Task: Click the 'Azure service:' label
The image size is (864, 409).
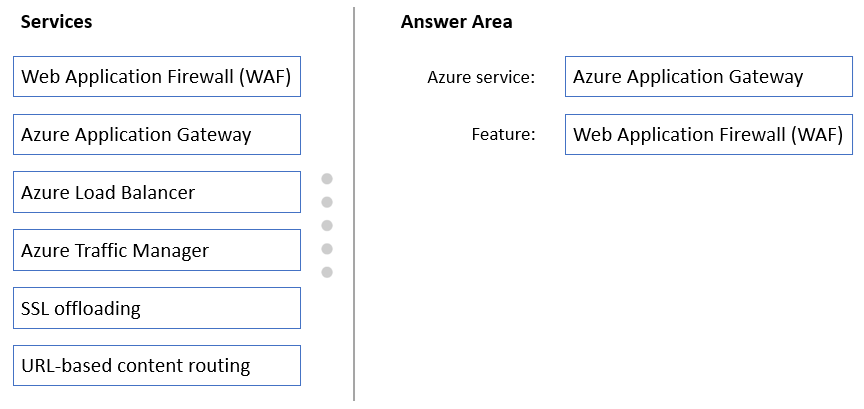Action: pyautogui.click(x=481, y=77)
